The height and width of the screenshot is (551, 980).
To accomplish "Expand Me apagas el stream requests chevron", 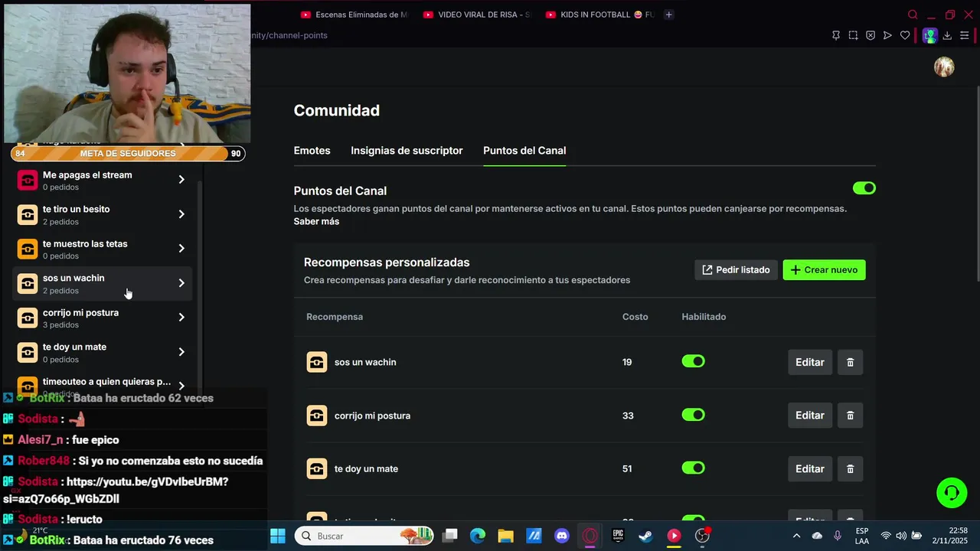I will coord(181,180).
